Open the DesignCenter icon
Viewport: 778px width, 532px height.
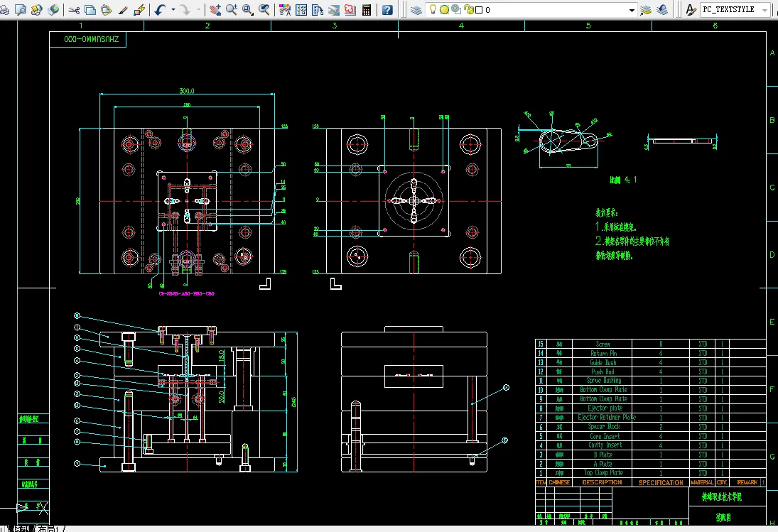point(301,9)
